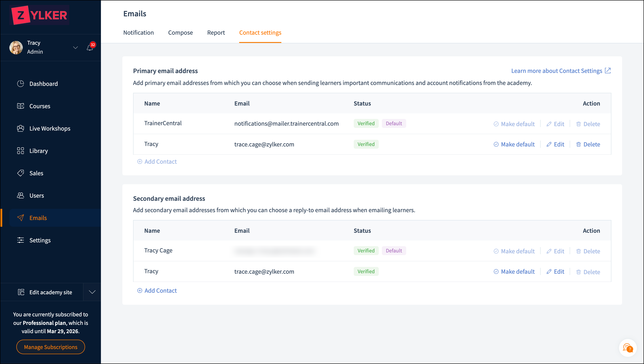Click the Settings sliders icon
Image resolution: width=644 pixels, height=364 pixels.
(21, 240)
